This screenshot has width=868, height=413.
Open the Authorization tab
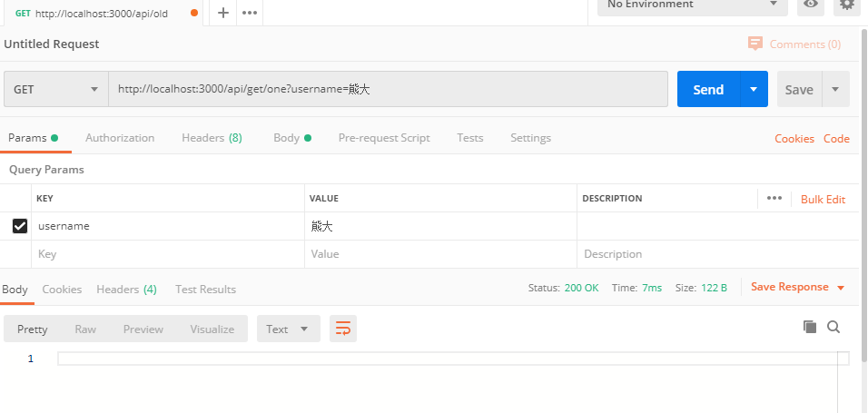(x=120, y=138)
